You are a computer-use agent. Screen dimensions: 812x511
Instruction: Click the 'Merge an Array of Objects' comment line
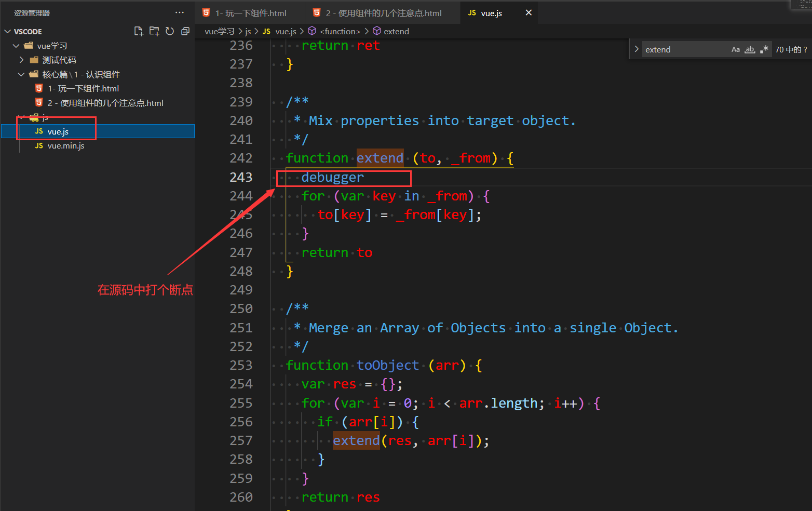click(x=493, y=328)
